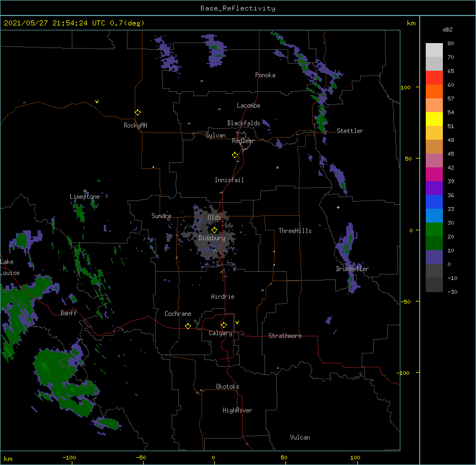This screenshot has width=476, height=465.
Task: Click the Lake Louise label at map edge
Action: [9, 267]
